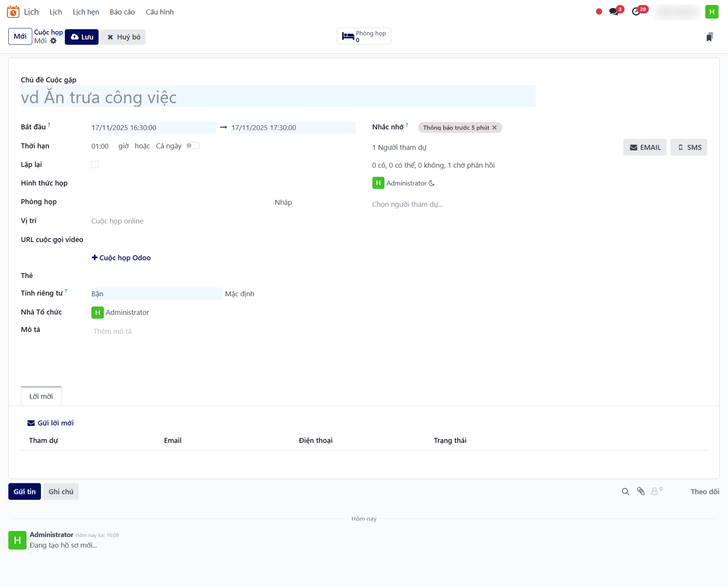
Task: Click the gear icon next to Mới
Action: [53, 41]
